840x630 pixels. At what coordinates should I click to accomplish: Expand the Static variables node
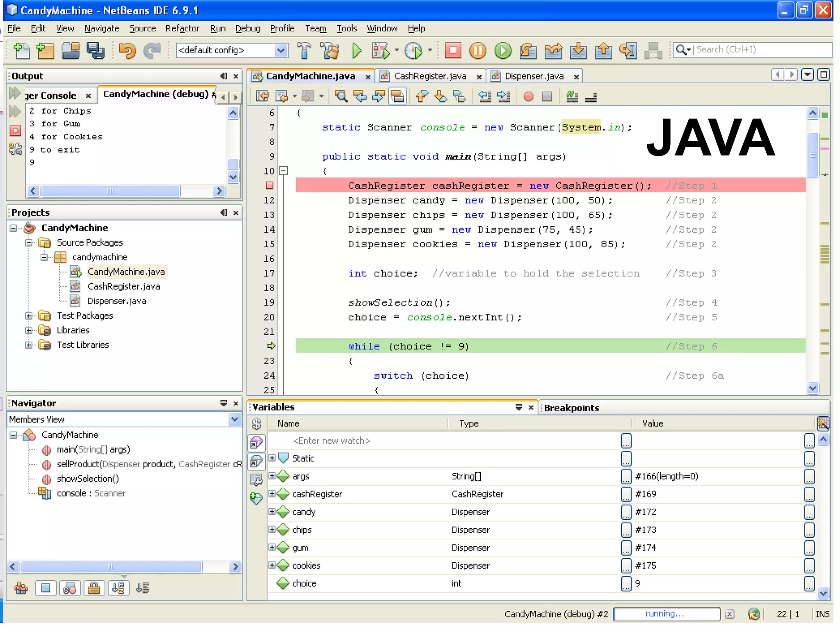(x=272, y=458)
